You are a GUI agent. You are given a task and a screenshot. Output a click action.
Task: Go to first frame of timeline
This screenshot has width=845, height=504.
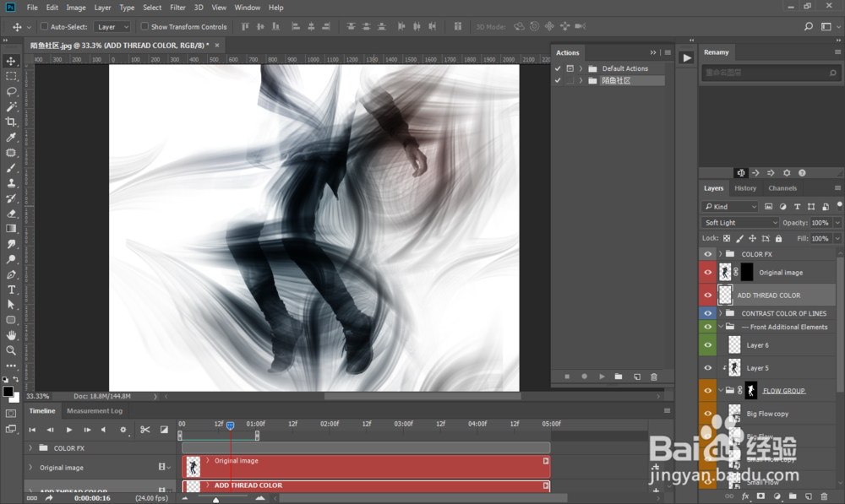[x=32, y=430]
